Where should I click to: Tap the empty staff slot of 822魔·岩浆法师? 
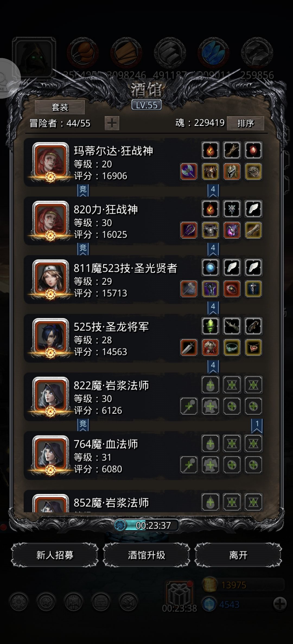(x=189, y=406)
